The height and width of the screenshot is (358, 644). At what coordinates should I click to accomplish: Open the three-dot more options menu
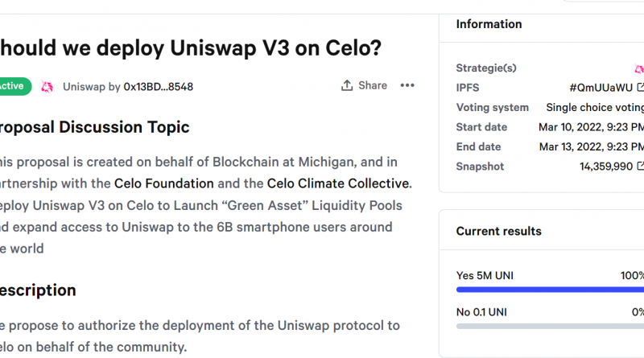coord(407,85)
